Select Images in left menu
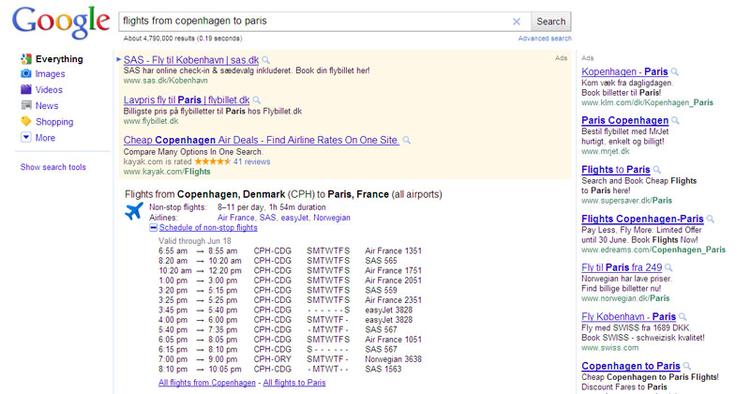The image size is (750, 394). click(50, 74)
